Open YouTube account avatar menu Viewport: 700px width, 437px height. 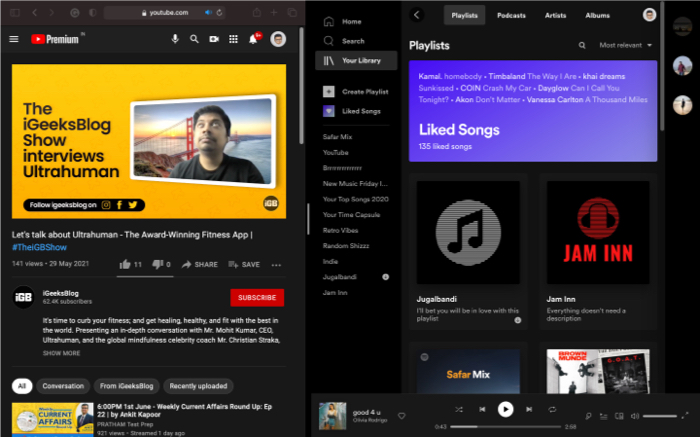278,39
